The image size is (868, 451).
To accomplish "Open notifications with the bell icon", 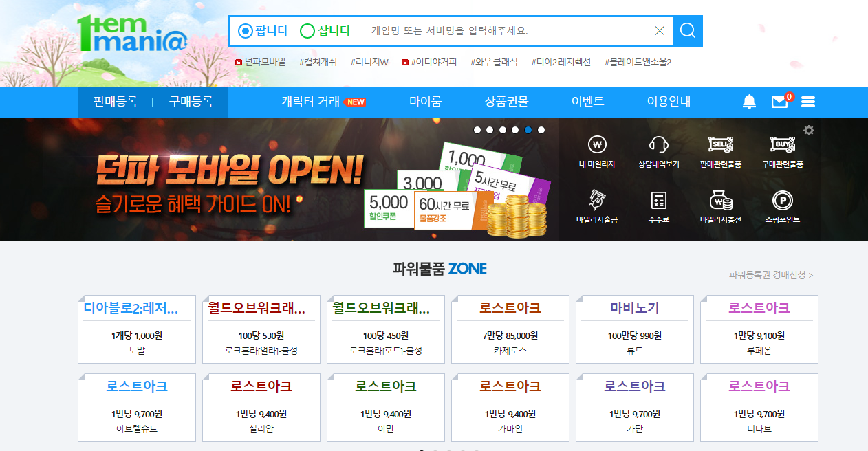I will (749, 102).
